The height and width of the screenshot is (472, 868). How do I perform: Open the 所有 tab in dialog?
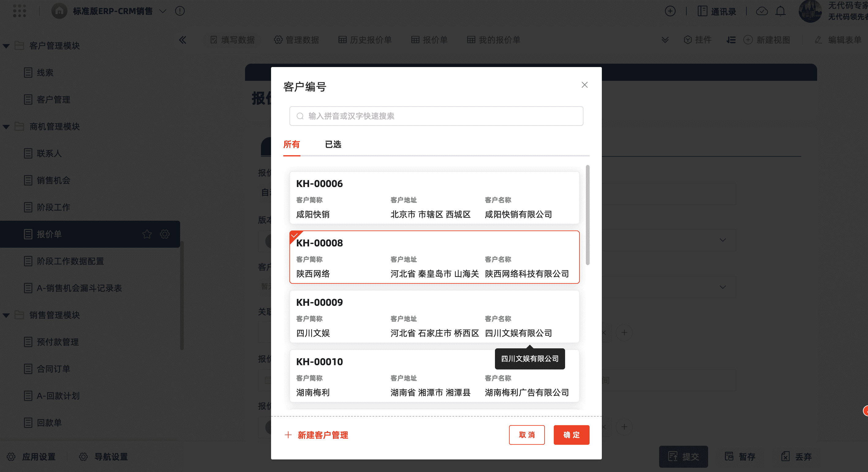291,144
